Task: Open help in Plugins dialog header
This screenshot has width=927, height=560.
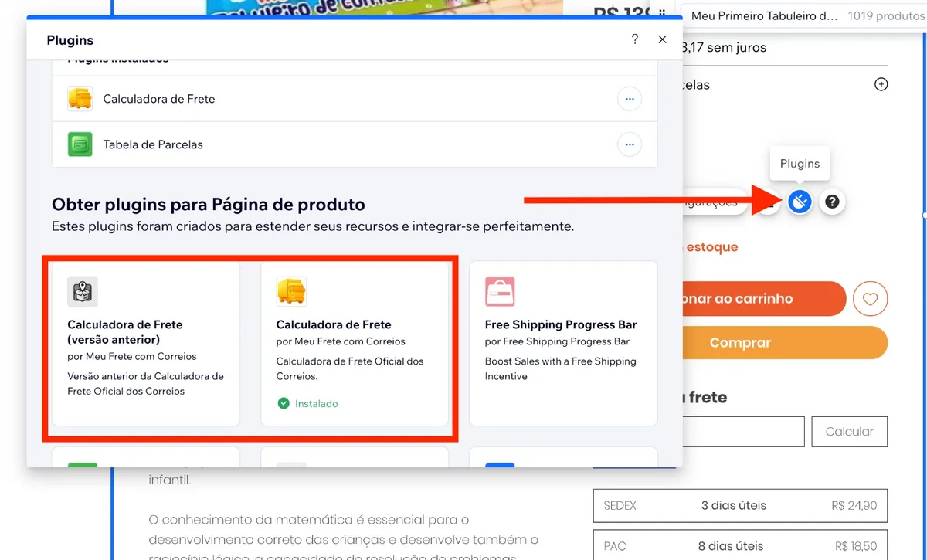Action: tap(635, 39)
